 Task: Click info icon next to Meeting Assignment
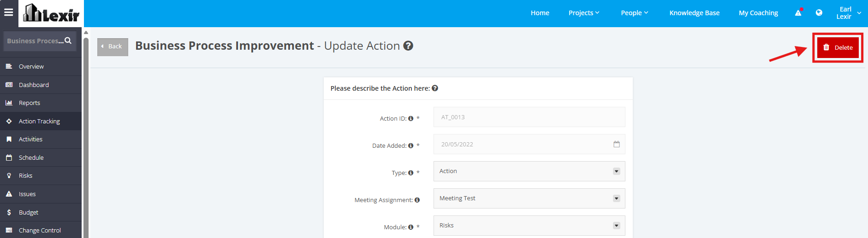(x=417, y=200)
